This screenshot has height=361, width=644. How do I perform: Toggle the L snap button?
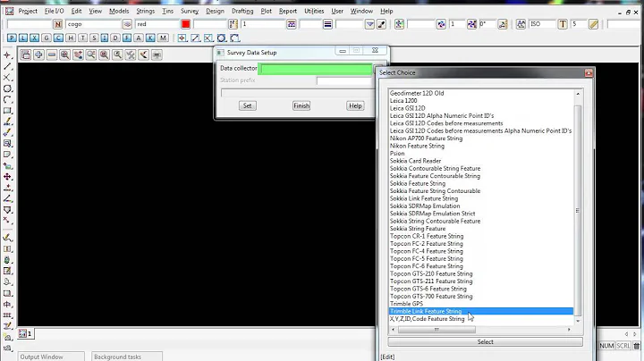23,38
